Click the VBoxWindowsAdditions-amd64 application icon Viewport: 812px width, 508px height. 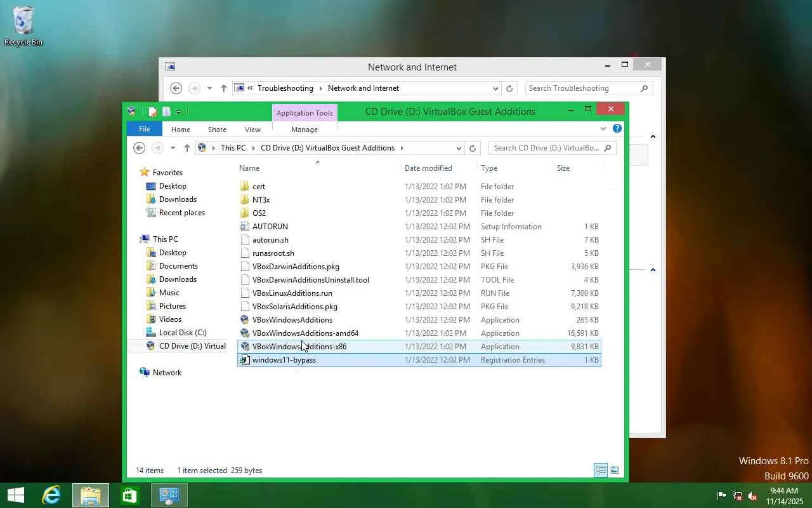point(245,333)
